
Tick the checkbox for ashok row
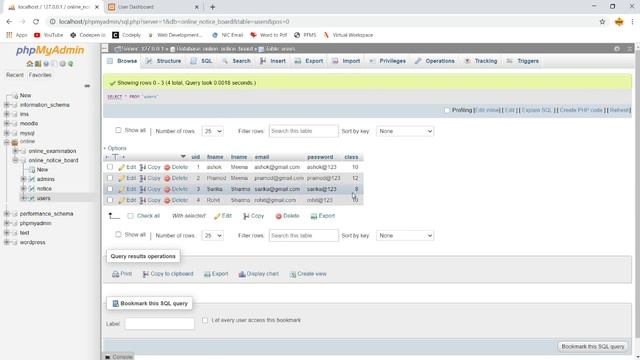tap(110, 167)
